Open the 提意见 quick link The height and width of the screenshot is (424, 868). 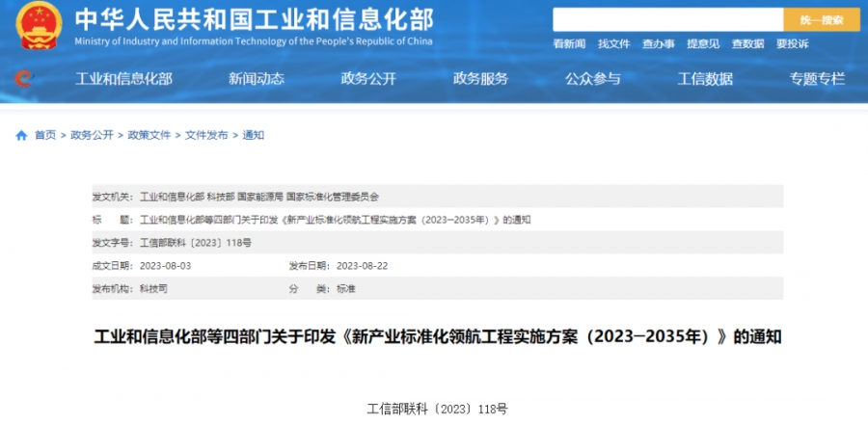(703, 44)
